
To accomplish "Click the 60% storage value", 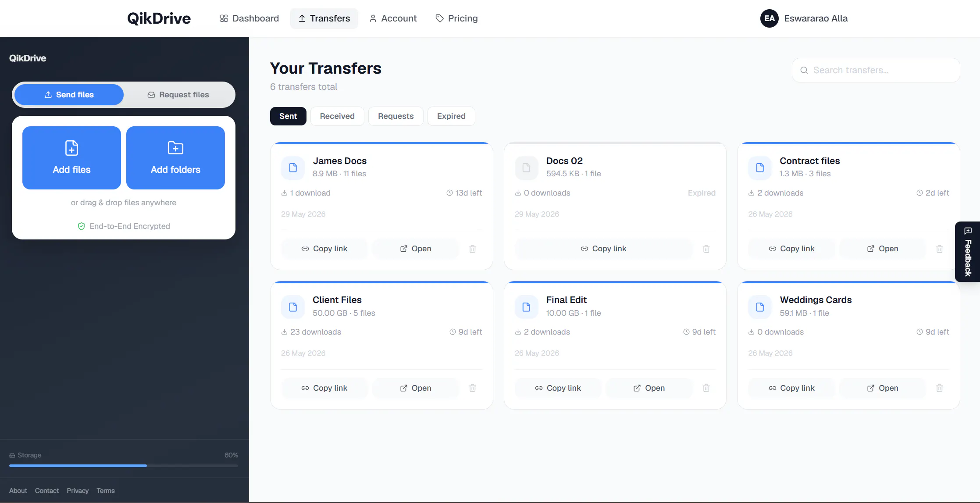I will click(x=231, y=455).
